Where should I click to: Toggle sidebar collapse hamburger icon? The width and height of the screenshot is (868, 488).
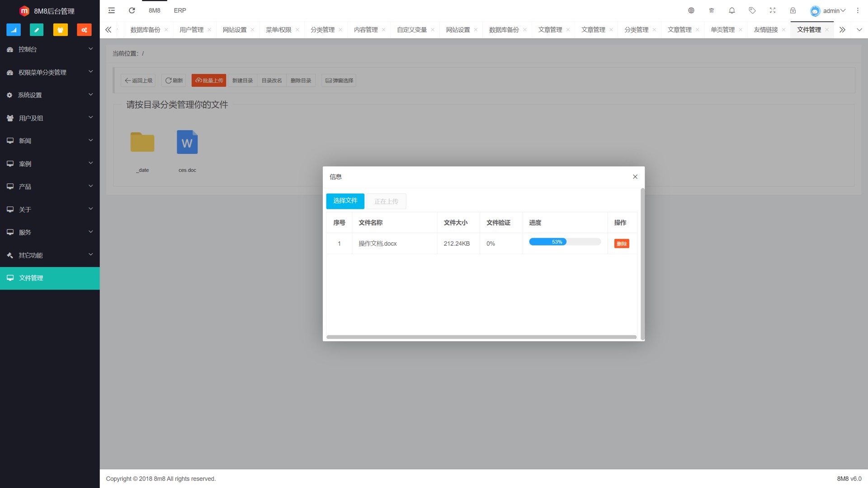(x=112, y=10)
